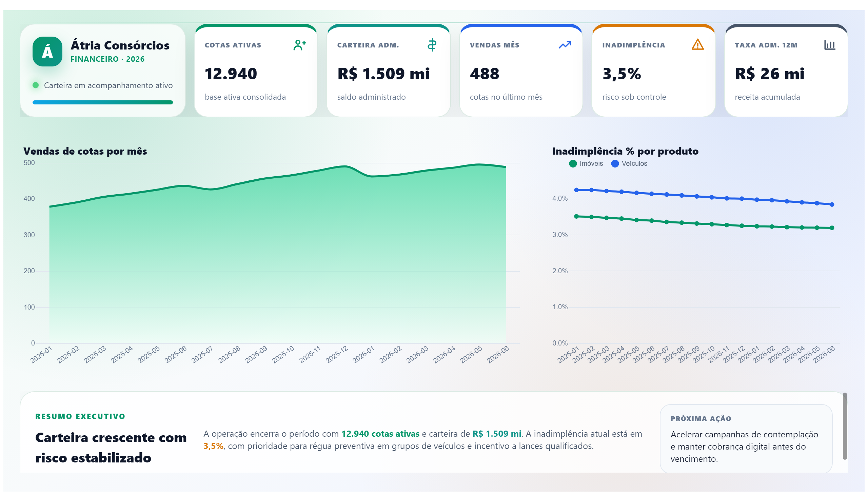Viewport: 868px width, 495px height.
Task: Click the portfolio progress bar under the logo
Action: tap(103, 102)
